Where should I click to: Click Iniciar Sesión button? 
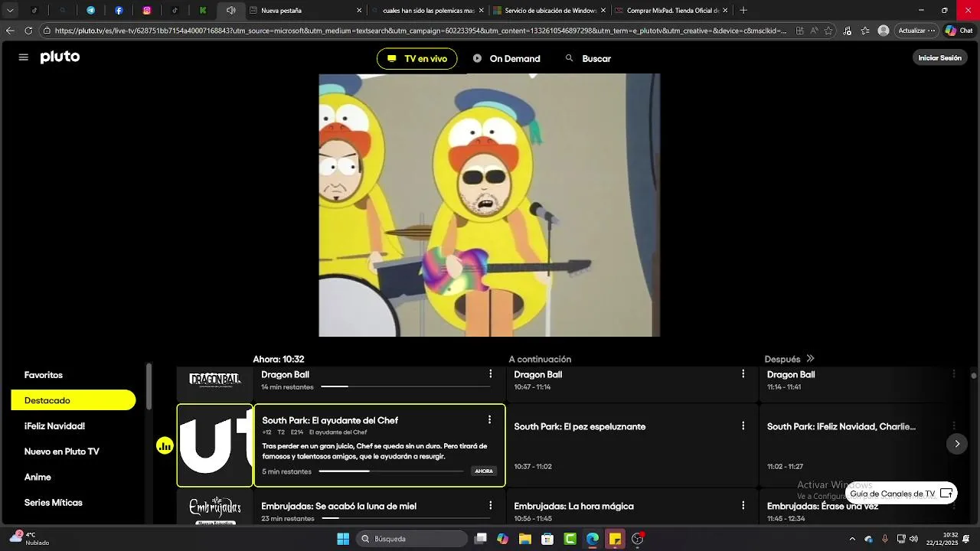(939, 57)
